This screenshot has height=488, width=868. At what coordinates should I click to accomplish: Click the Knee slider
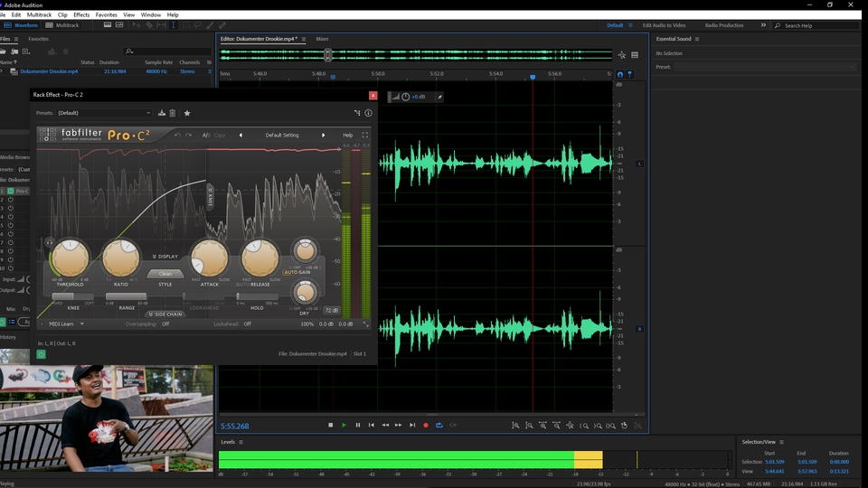[72, 297]
